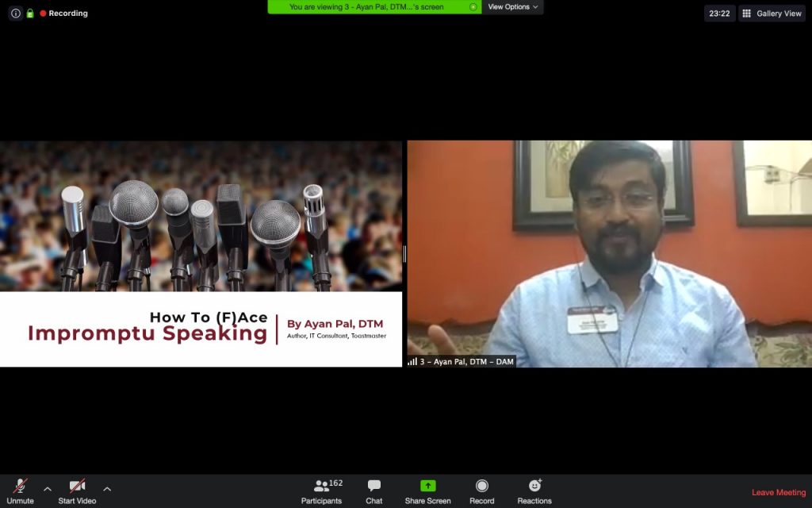The width and height of the screenshot is (812, 508).
Task: Click the screen-sharing notification banner
Action: [x=374, y=7]
